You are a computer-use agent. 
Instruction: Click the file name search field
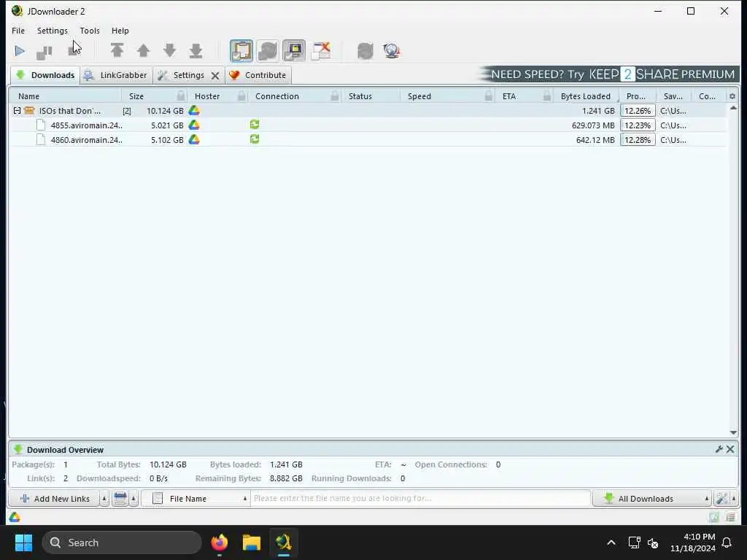click(x=420, y=499)
